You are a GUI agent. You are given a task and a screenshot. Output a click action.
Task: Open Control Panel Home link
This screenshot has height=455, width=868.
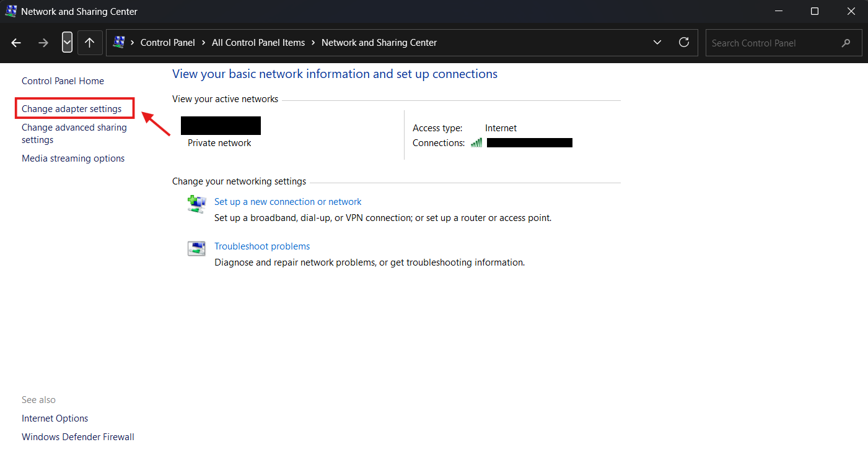pyautogui.click(x=63, y=81)
